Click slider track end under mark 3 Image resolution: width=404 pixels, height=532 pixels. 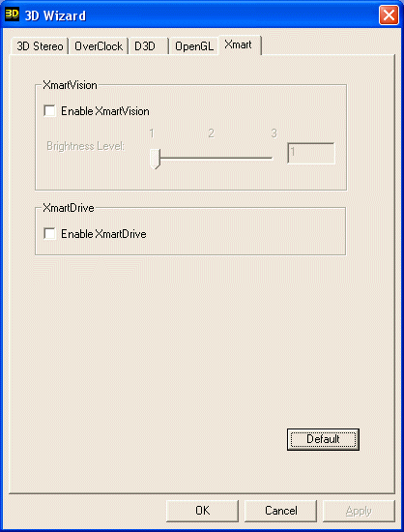[271, 158]
